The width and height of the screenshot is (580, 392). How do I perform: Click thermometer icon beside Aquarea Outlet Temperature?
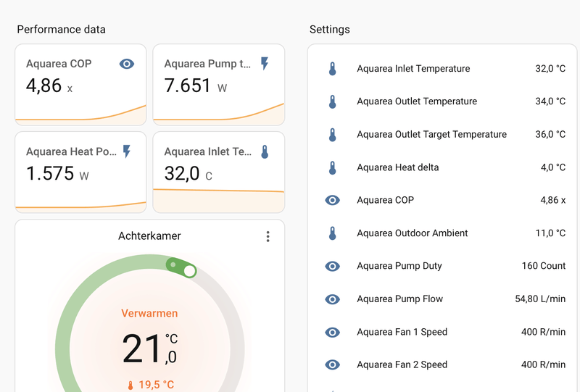coord(333,101)
